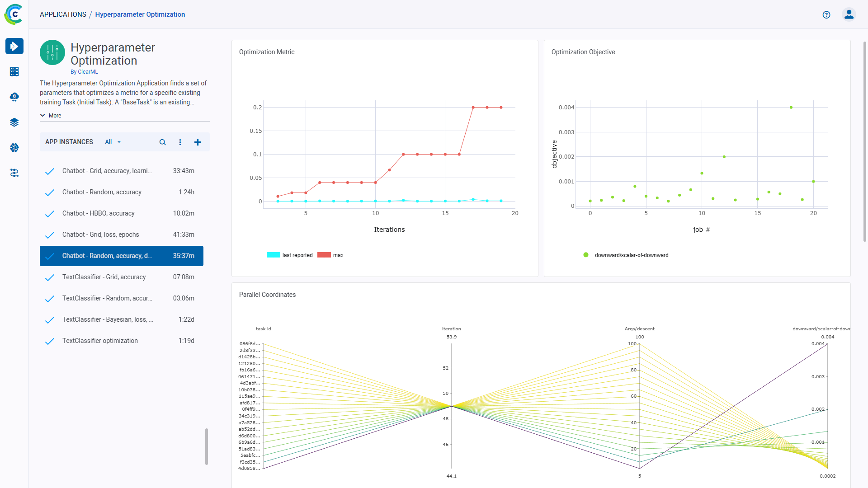This screenshot has width=868, height=488.
Task: Click the job # x-axis title
Action: point(702,230)
